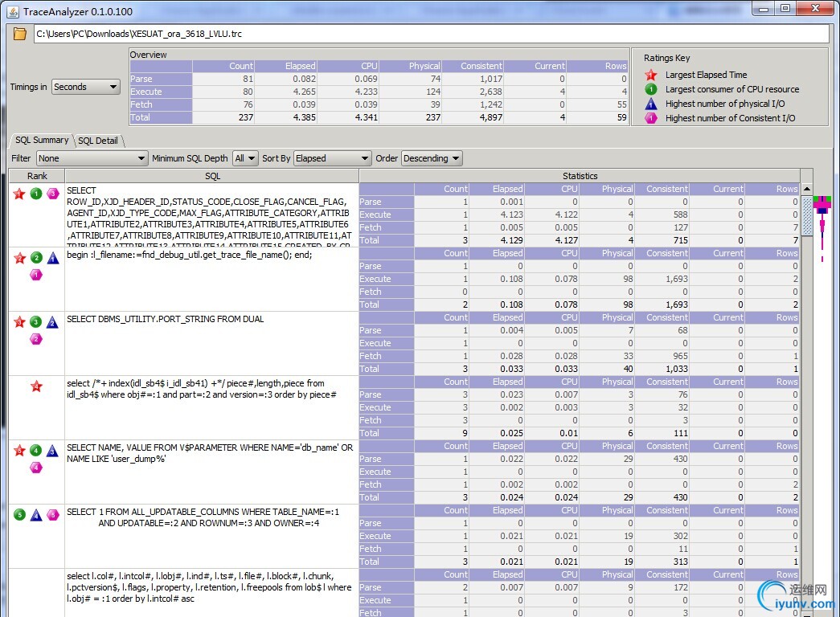Click blue triangle on V$PARAMETER row
Viewport: 840px width, 617px height.
tap(52, 451)
